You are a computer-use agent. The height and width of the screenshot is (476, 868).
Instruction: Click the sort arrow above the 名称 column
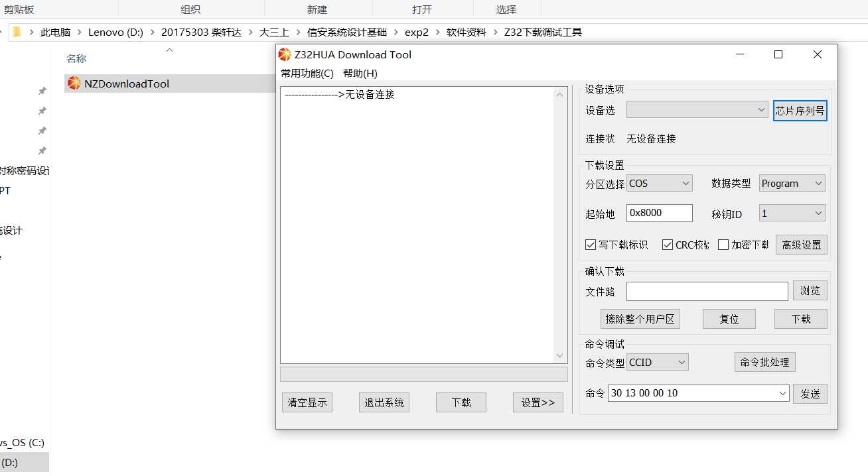169,50
